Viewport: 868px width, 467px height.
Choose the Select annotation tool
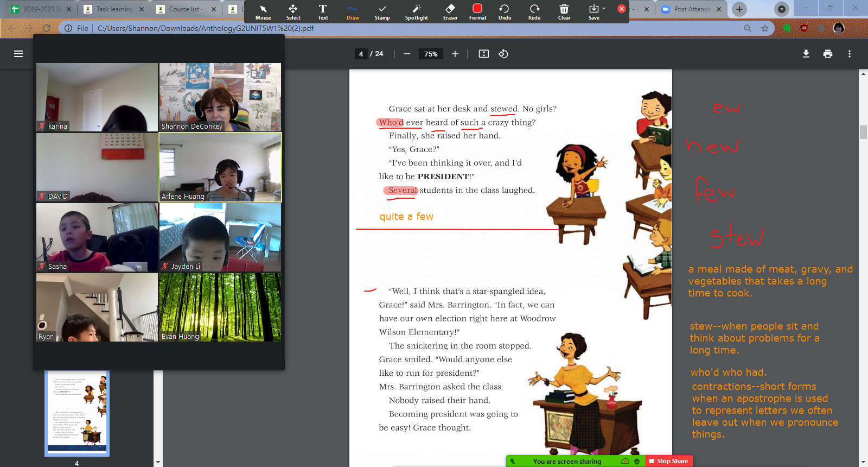tap(293, 12)
